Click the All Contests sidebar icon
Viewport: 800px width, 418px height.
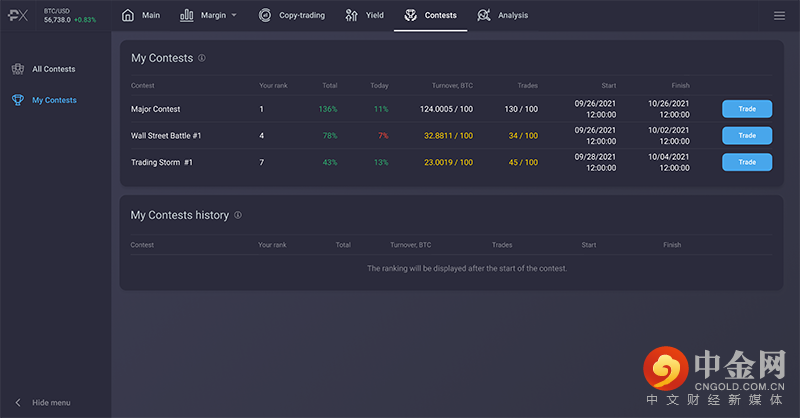click(x=17, y=69)
